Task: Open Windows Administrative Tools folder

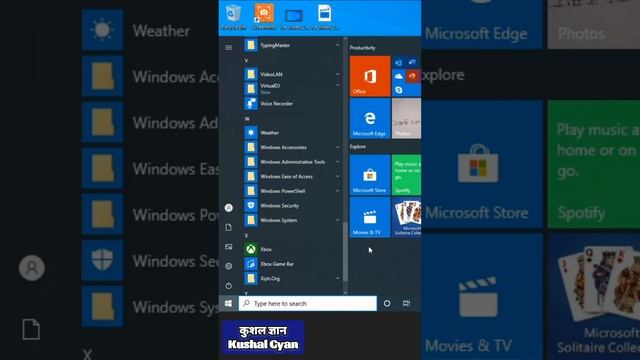Action: click(292, 162)
